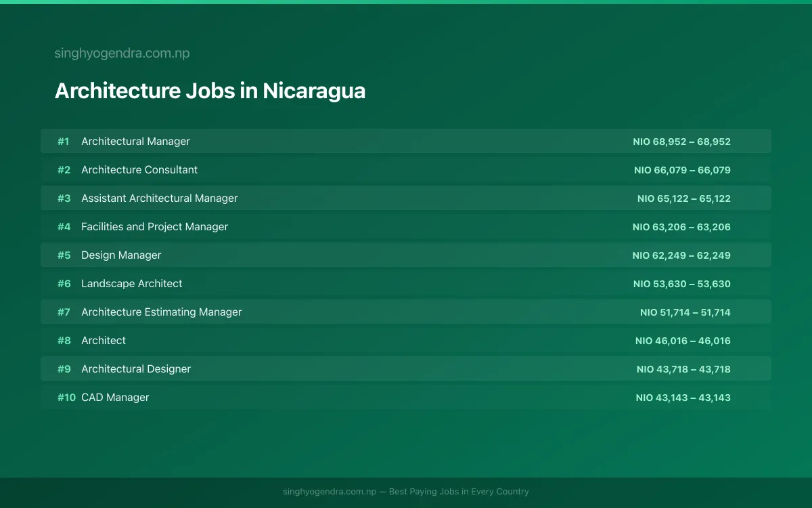Viewport: 812px width, 508px height.
Task: Select the Architectural Designer job name
Action: point(136,369)
